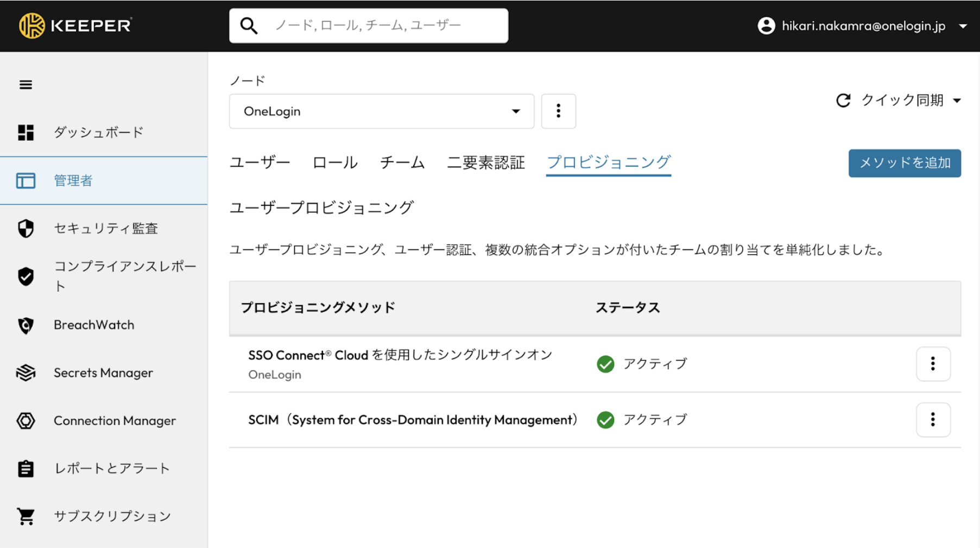This screenshot has height=548, width=980.
Task: Expand the account dropdown arrow next to email
Action: [x=963, y=26]
